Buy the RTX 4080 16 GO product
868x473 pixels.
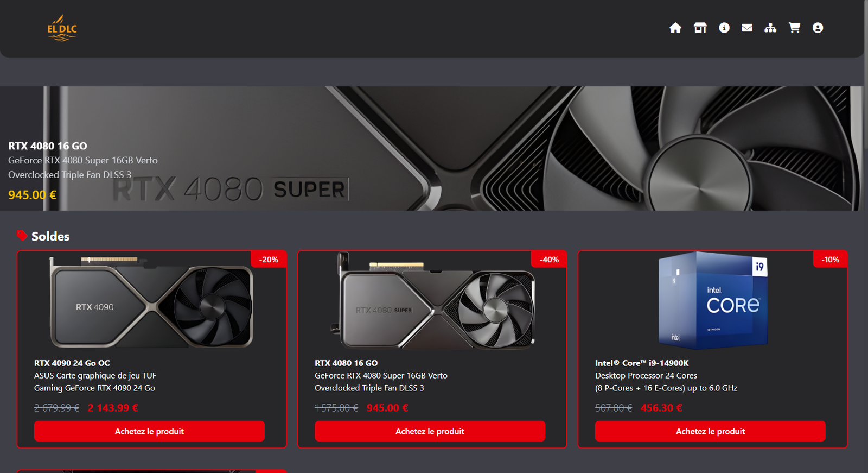[430, 431]
